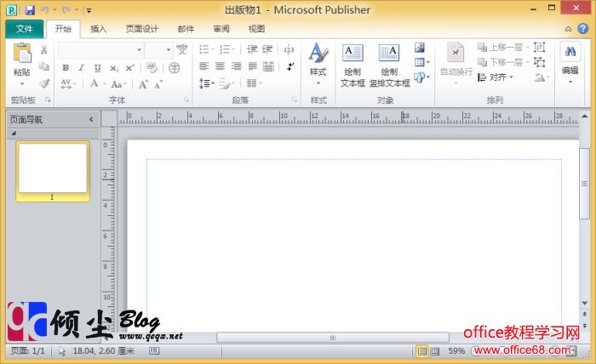Open the Align 对齐 menu
596x364 pixels.
(x=496, y=77)
